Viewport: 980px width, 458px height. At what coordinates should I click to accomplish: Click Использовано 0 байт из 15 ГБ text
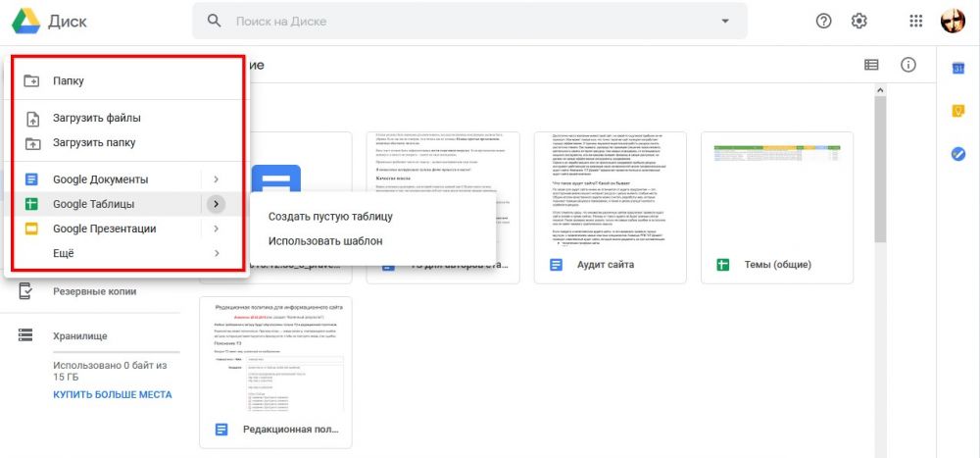point(110,371)
